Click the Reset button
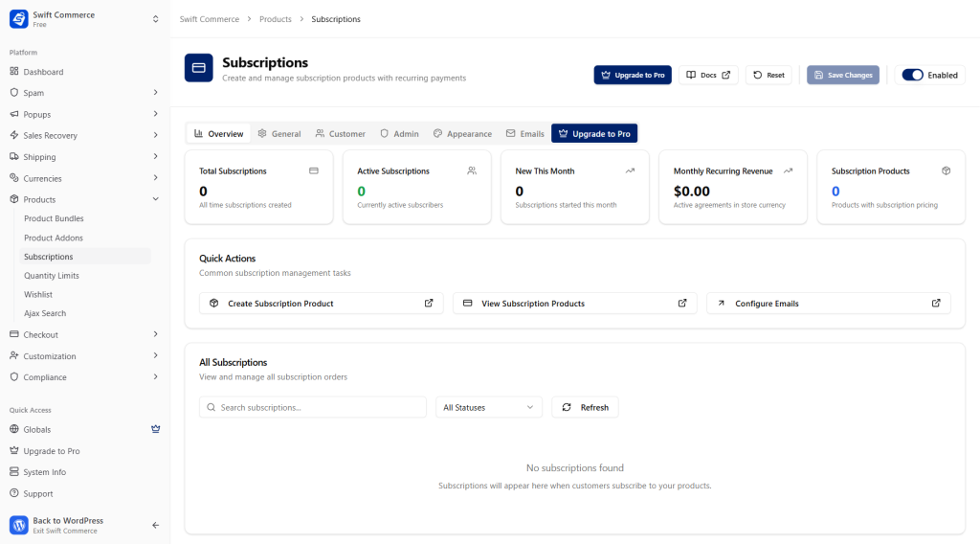This screenshot has width=980, height=544. pos(768,75)
